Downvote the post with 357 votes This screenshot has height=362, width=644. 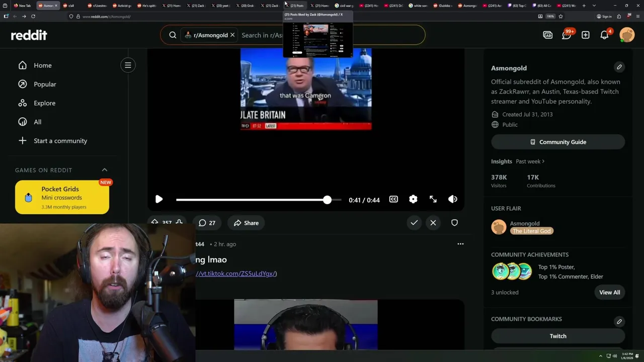click(x=179, y=222)
